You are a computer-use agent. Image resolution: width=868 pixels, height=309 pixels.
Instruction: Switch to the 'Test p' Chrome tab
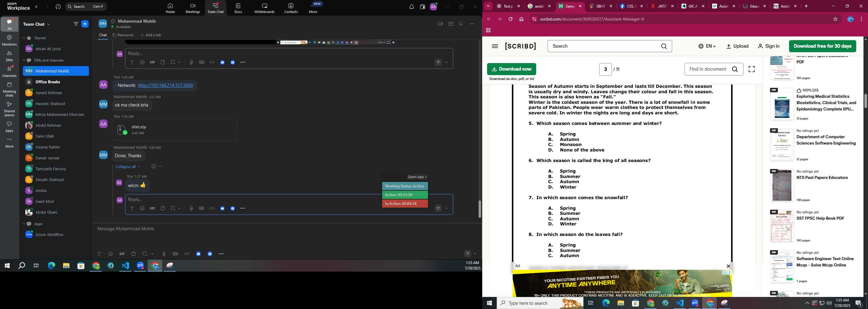tap(508, 6)
